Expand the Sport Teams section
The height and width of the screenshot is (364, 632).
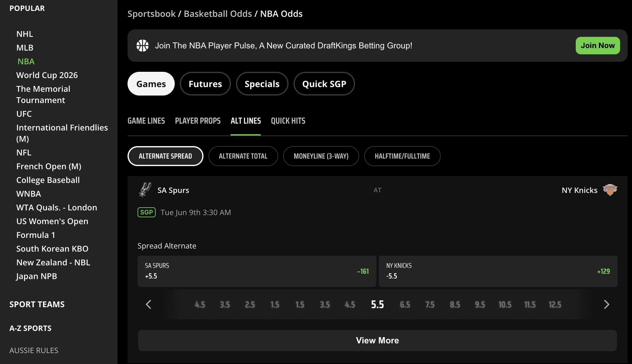click(37, 304)
